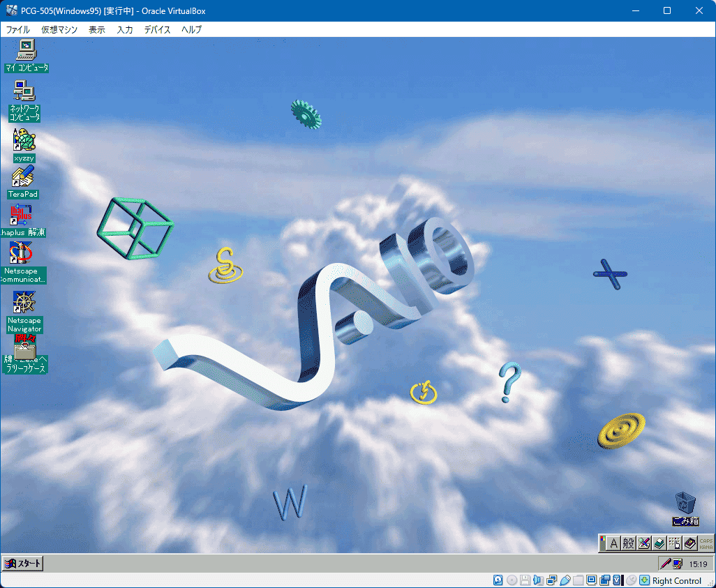The image size is (716, 588).
Task: Open the デバイス menu
Action: pyautogui.click(x=158, y=30)
